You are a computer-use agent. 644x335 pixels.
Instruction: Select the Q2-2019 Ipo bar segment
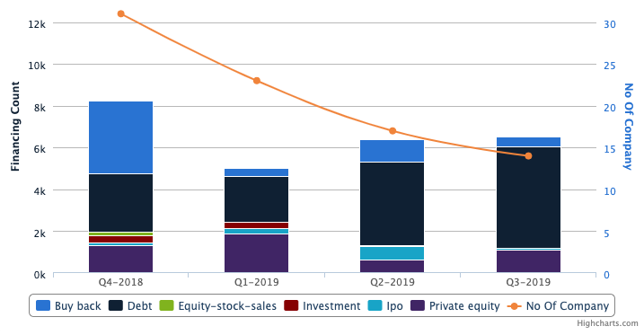pos(393,253)
